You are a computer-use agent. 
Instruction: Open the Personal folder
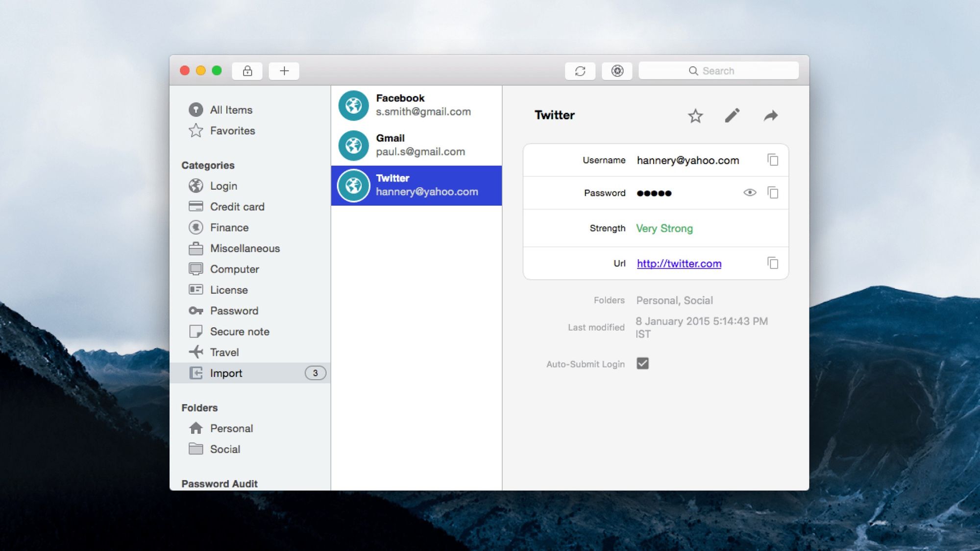coord(231,429)
